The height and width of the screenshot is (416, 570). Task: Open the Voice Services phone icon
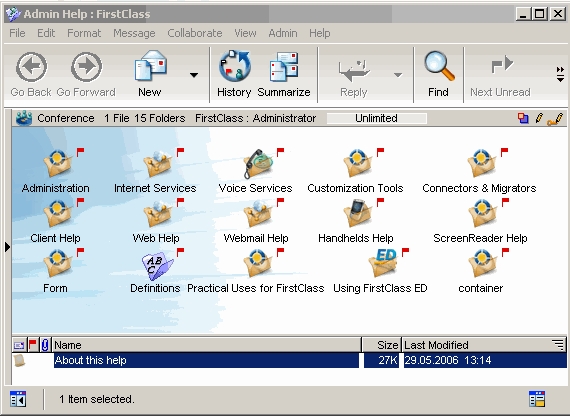point(258,164)
